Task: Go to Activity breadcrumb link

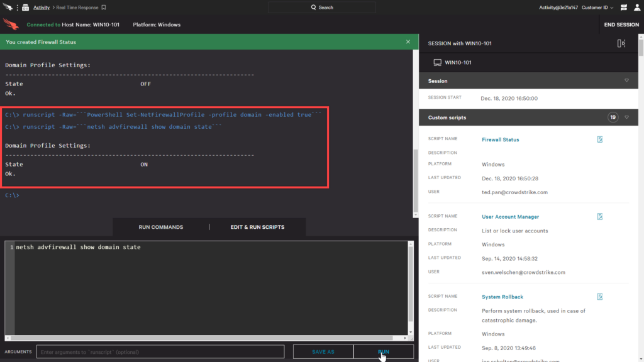Action: click(42, 8)
